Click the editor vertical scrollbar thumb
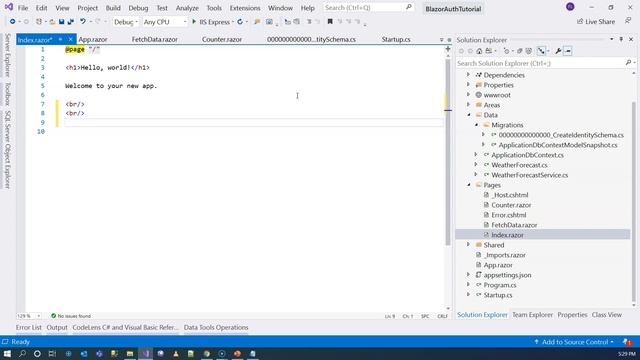This screenshot has height=360, width=640. 448,151
